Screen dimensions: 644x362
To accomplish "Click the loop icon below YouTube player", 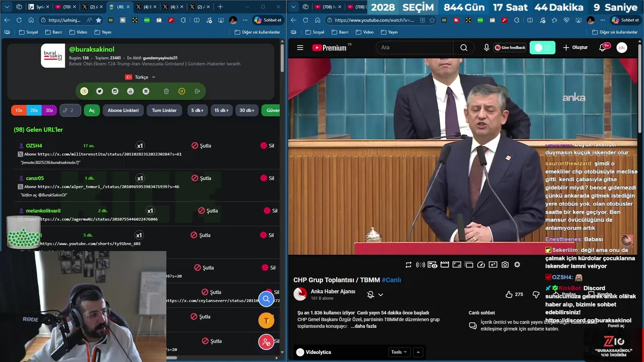I will [409, 264].
